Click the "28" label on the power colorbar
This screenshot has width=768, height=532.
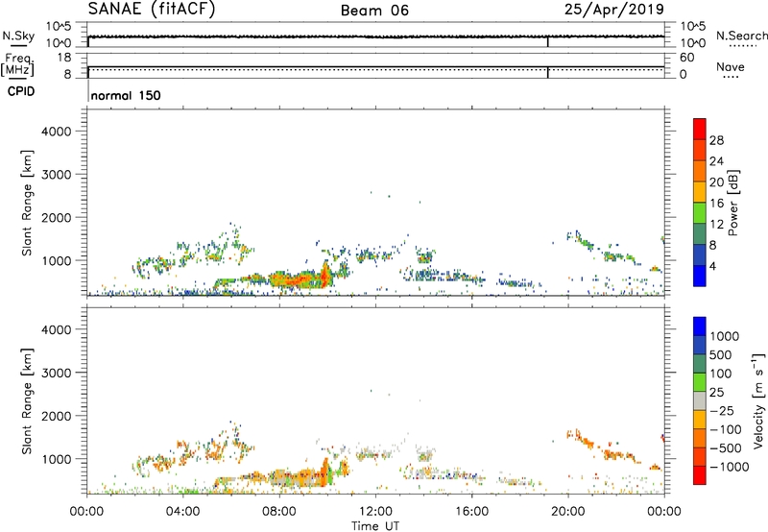click(x=716, y=140)
